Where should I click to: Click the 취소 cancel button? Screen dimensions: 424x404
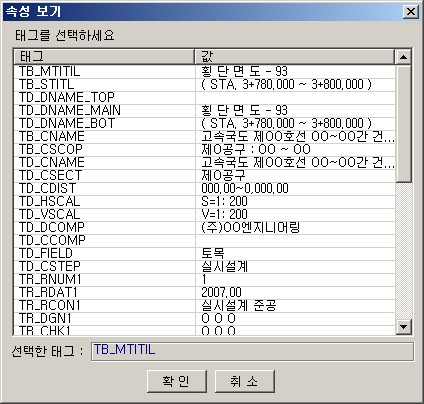click(x=245, y=381)
